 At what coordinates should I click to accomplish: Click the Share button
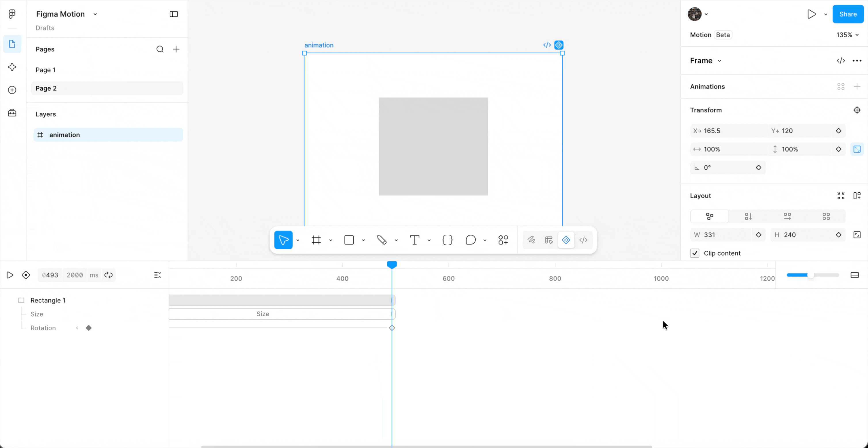(848, 14)
